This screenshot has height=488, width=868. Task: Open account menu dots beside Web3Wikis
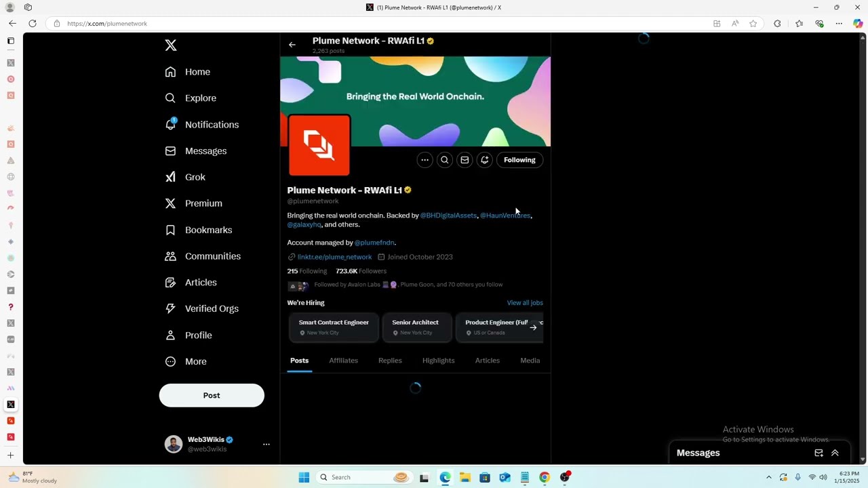(267, 445)
